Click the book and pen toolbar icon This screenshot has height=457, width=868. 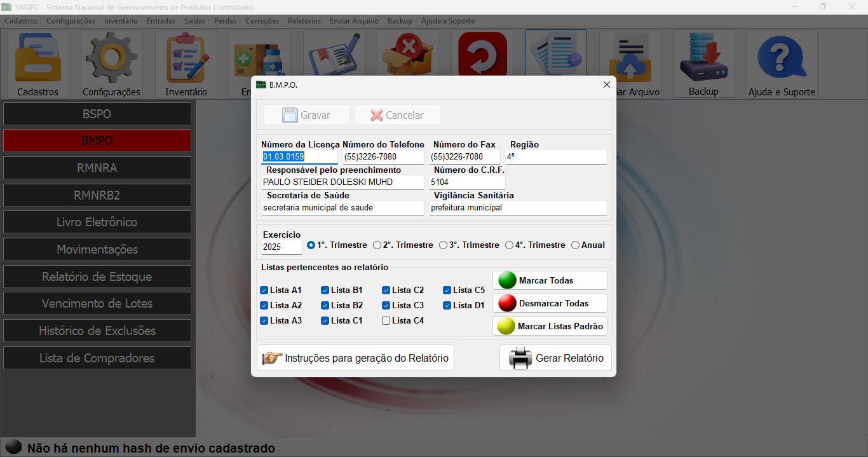[x=334, y=53]
